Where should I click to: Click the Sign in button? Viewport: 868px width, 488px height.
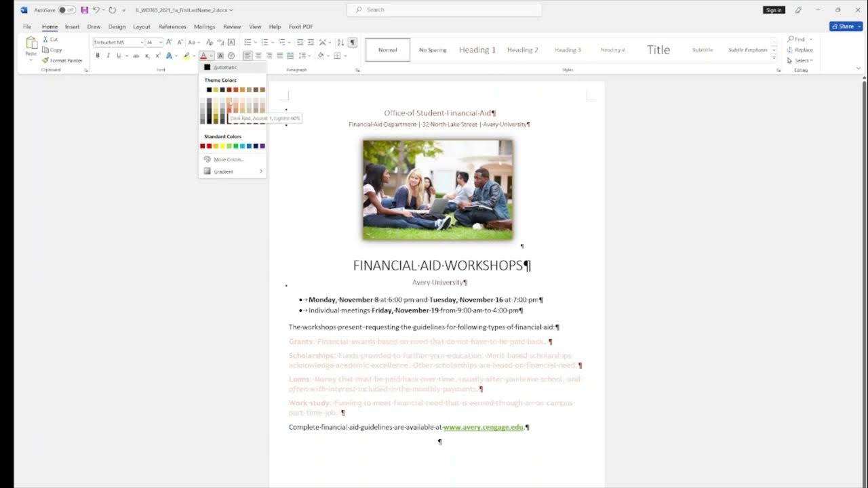[774, 10]
